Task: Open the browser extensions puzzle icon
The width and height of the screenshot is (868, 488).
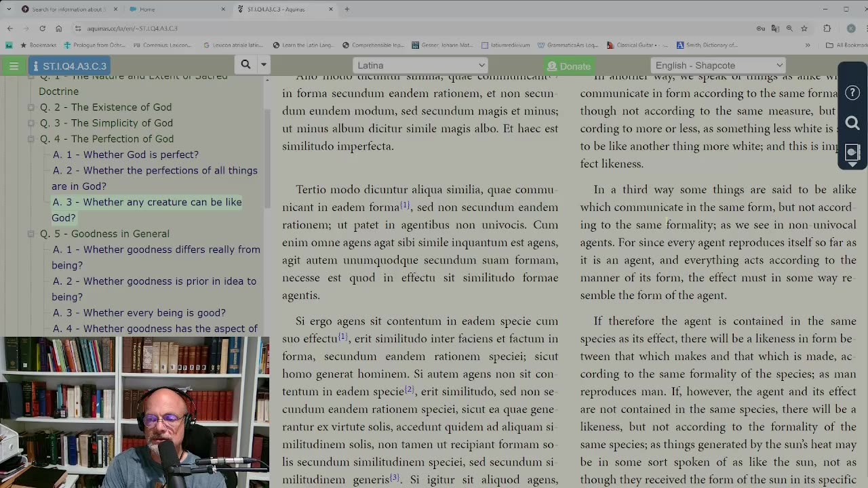Action: click(x=827, y=28)
